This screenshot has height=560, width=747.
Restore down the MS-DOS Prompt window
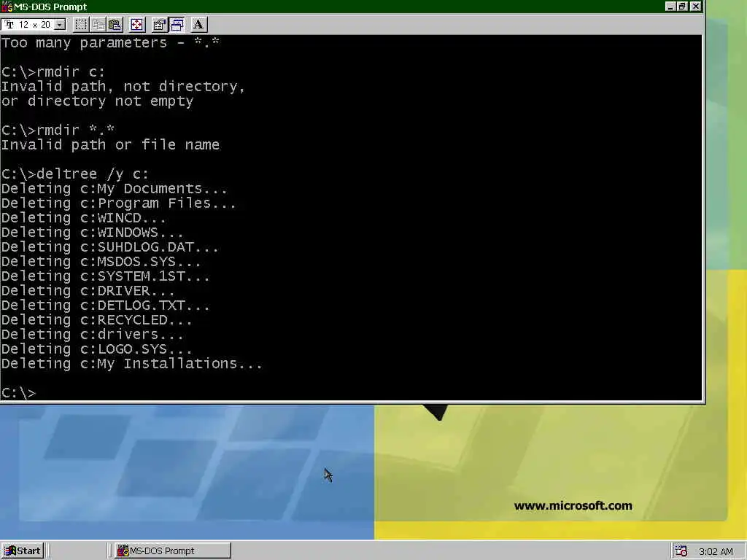point(682,6)
